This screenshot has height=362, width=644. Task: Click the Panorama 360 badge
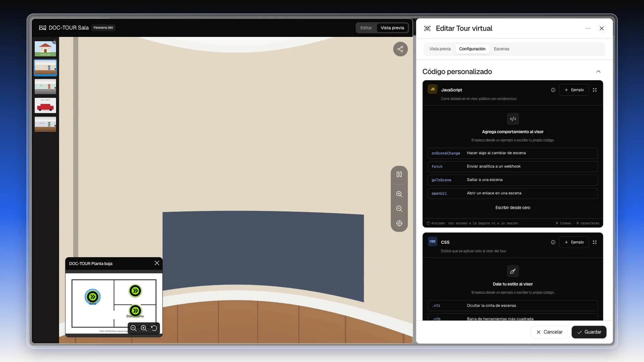[103, 28]
